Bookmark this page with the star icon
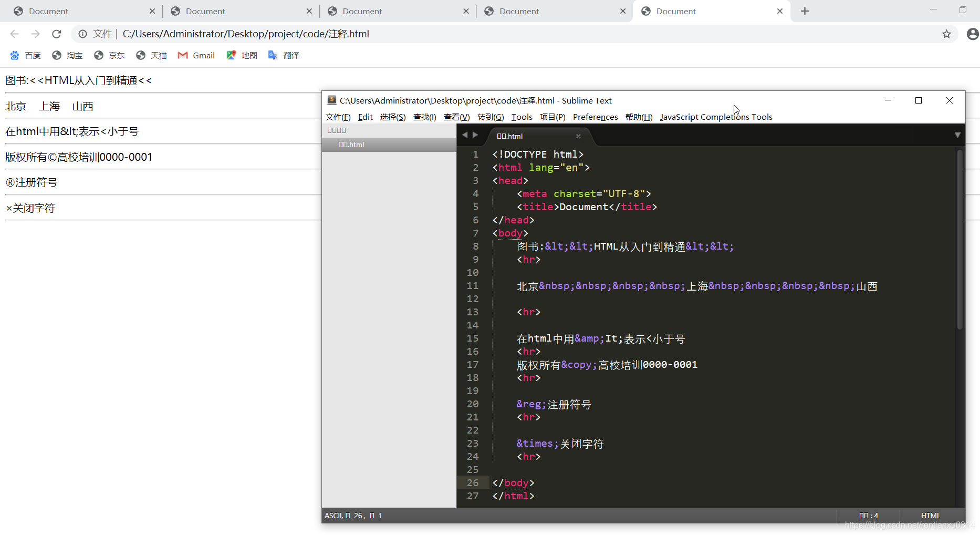980x535 pixels. pyautogui.click(x=946, y=34)
